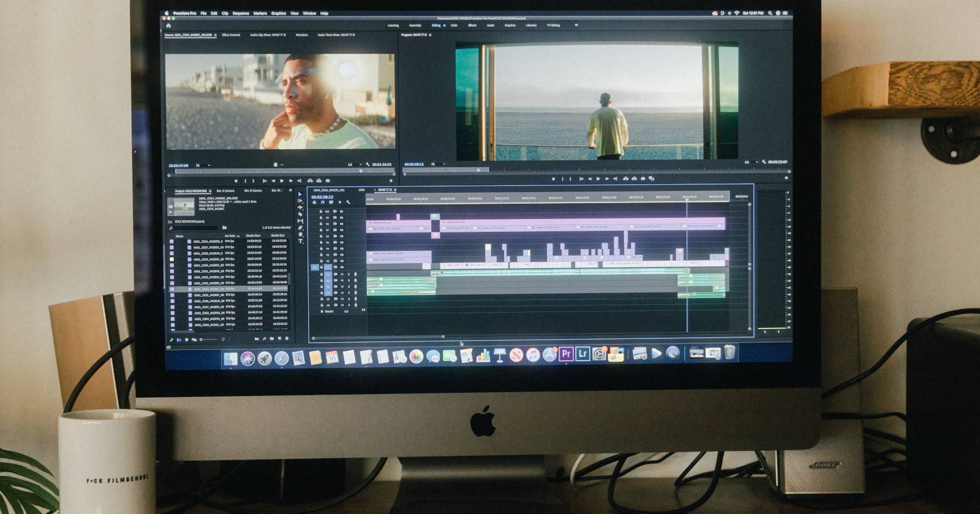The width and height of the screenshot is (980, 514).
Task: Open the Bin: A Camera tab
Action: (225, 191)
